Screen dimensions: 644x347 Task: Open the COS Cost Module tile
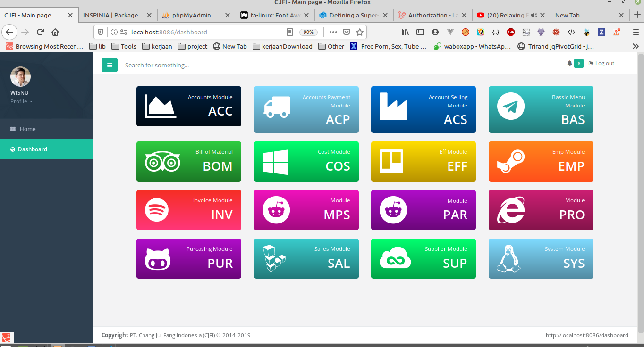point(306,161)
